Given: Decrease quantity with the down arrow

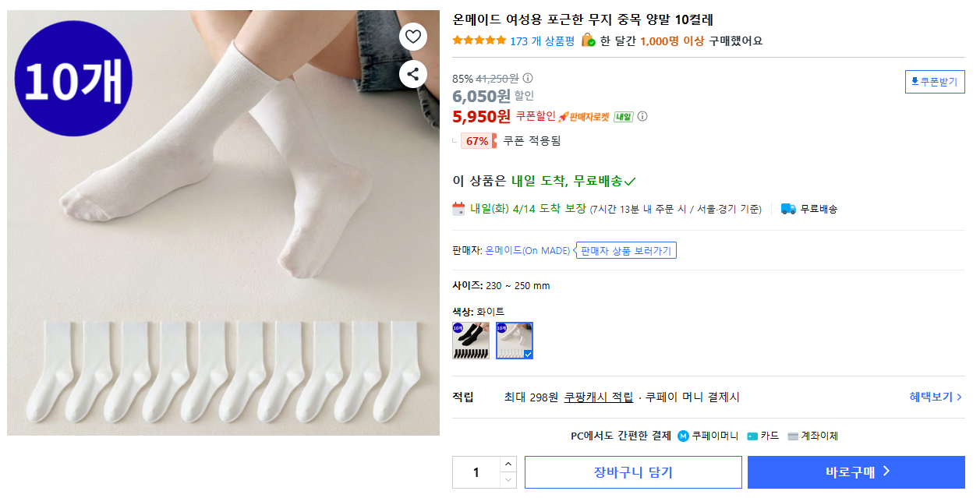Looking at the screenshot, I should point(508,480).
